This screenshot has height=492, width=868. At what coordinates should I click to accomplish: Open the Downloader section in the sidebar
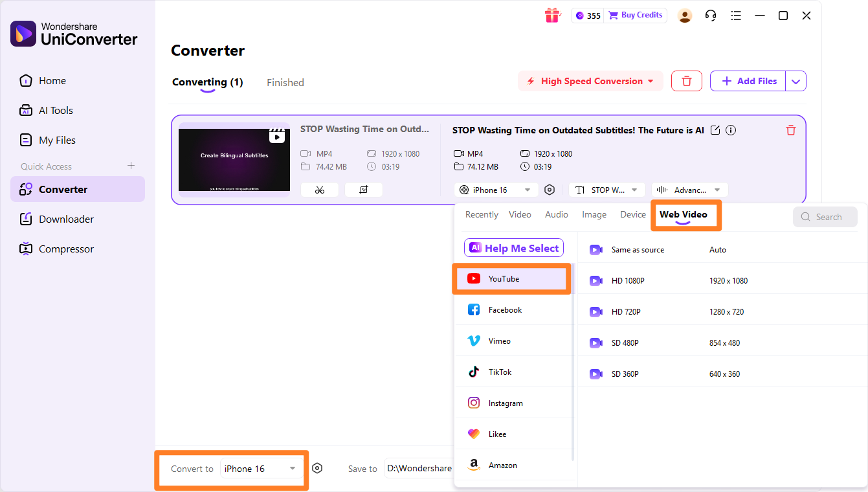58,219
